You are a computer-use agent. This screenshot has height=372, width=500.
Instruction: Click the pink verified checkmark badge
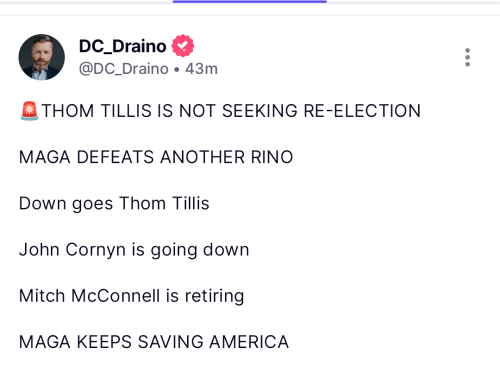click(x=183, y=46)
